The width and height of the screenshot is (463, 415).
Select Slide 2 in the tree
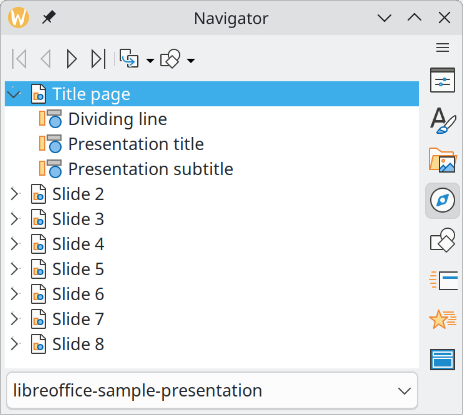pos(78,194)
